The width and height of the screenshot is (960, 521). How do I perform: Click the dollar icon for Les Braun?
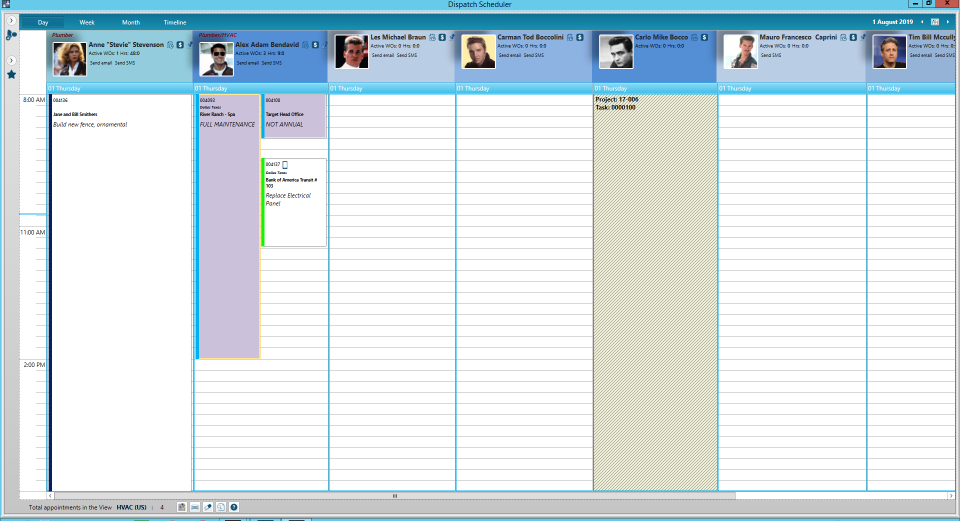442,37
